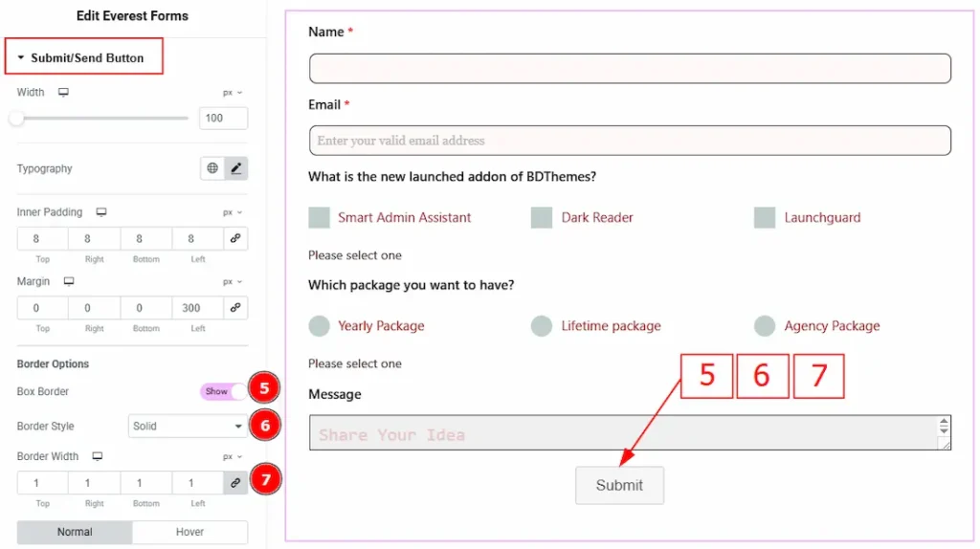This screenshot has height=549, width=980.
Task: Click the Inner Padding responsive device icon
Action: click(x=101, y=212)
